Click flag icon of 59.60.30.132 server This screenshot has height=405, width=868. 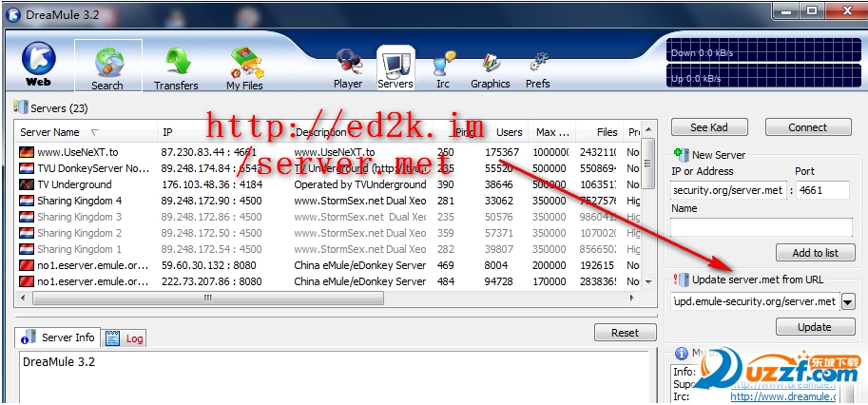coord(27,265)
